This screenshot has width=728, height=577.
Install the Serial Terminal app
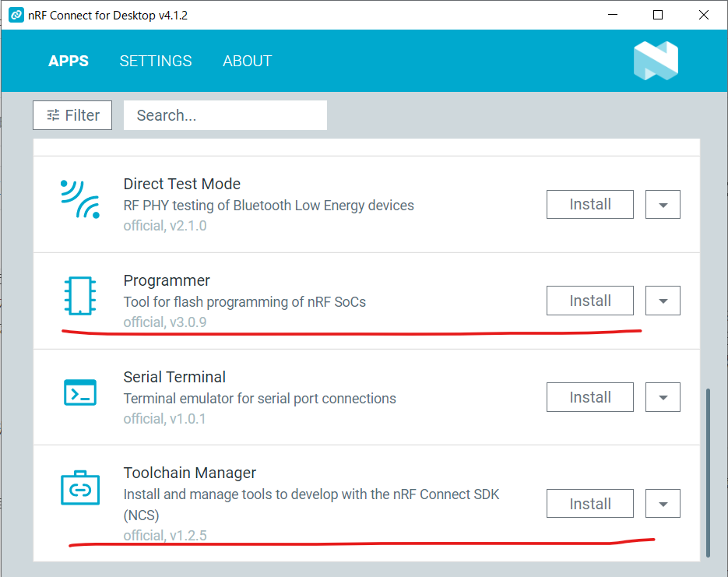tap(589, 398)
